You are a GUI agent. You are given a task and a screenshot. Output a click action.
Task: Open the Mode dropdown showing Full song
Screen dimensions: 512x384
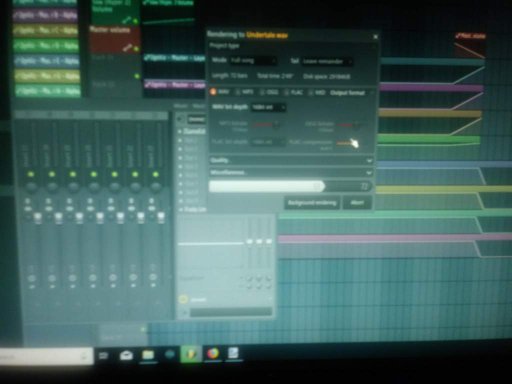tap(253, 61)
